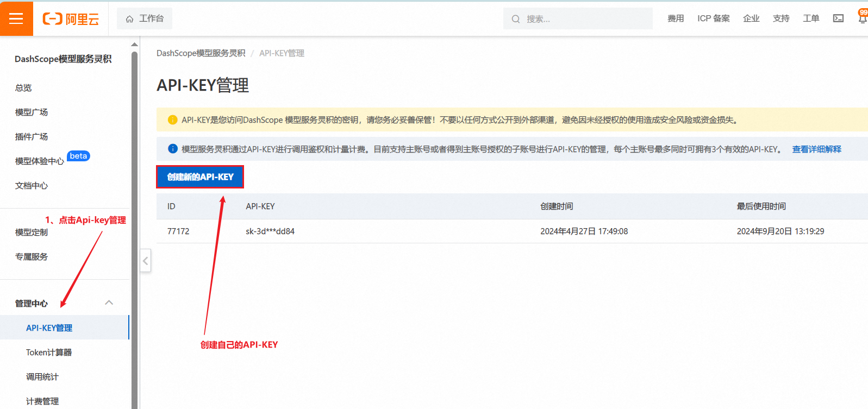Collapse the 管理中心 section chevron
Viewport: 868px width, 409px height.
[109, 303]
